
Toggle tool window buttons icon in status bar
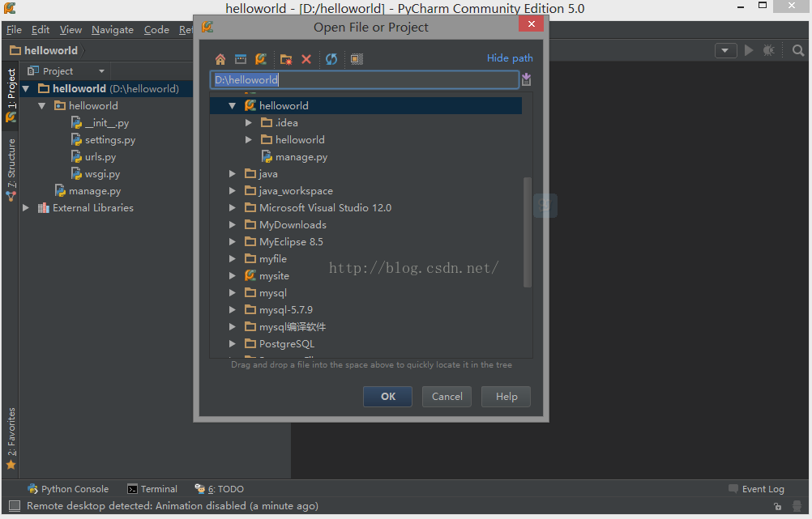[x=15, y=505]
